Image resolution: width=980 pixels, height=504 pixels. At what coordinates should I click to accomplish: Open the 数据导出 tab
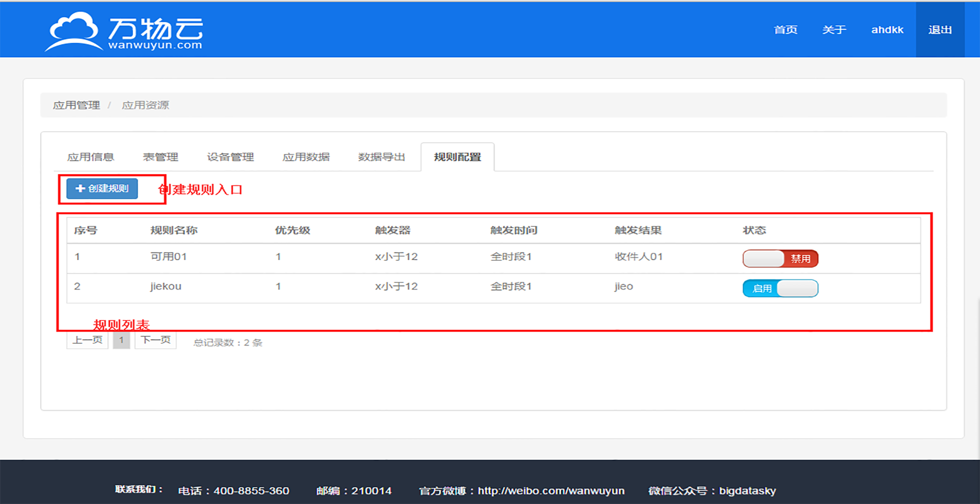click(382, 157)
